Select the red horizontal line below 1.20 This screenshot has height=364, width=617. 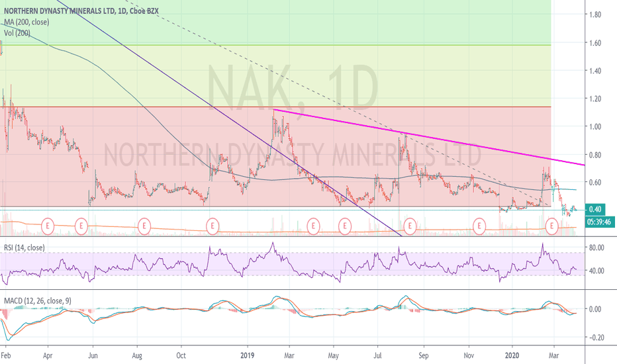click(275, 107)
